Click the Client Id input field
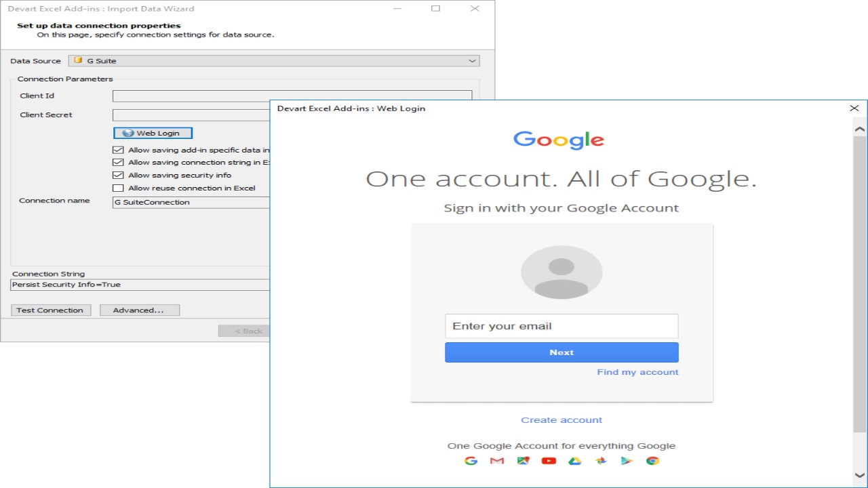Viewport: 868px width, 488px height. coord(292,96)
